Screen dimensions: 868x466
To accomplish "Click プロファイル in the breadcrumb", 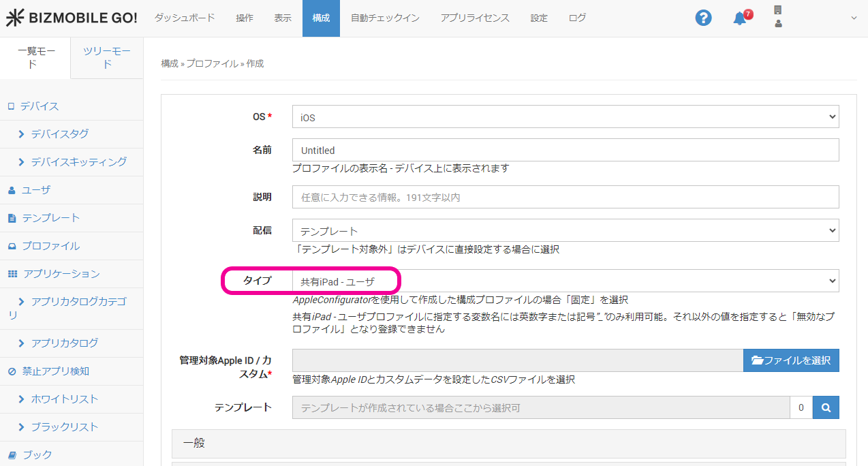I will coord(212,63).
